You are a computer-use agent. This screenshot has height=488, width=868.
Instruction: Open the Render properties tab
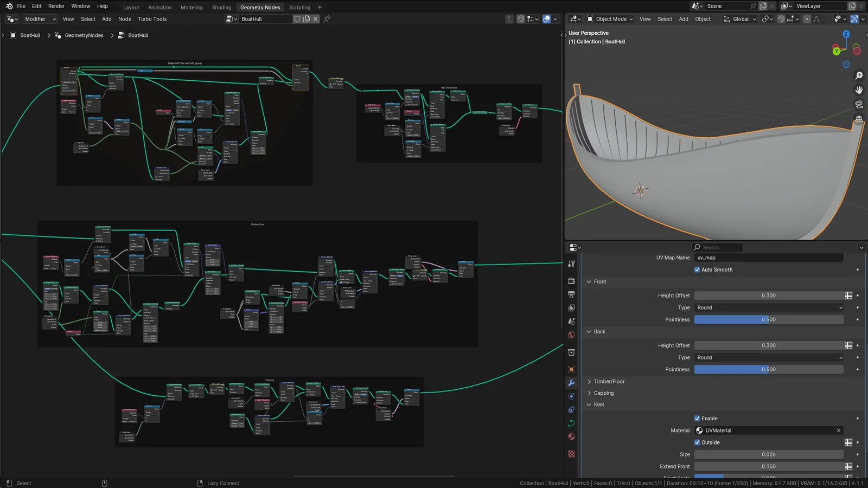571,280
